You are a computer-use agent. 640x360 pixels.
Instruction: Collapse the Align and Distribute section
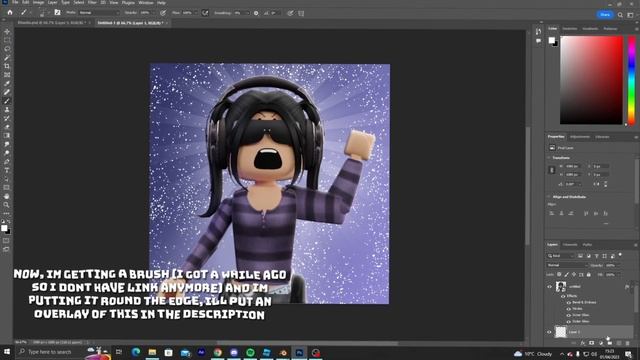(x=549, y=197)
